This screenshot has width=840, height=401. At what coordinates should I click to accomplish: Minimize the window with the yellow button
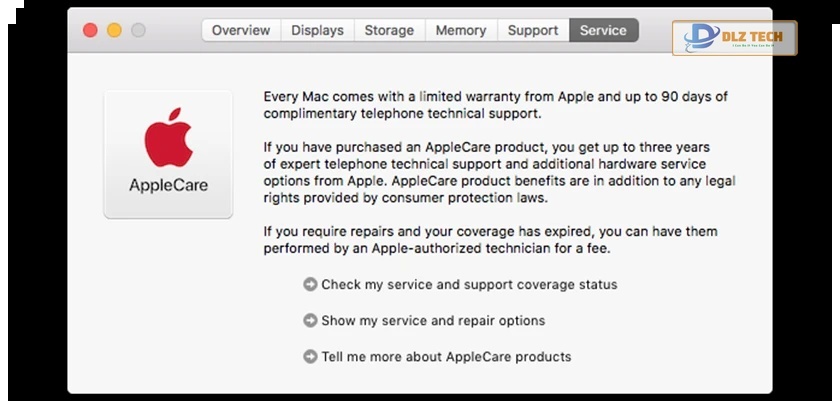(x=114, y=30)
